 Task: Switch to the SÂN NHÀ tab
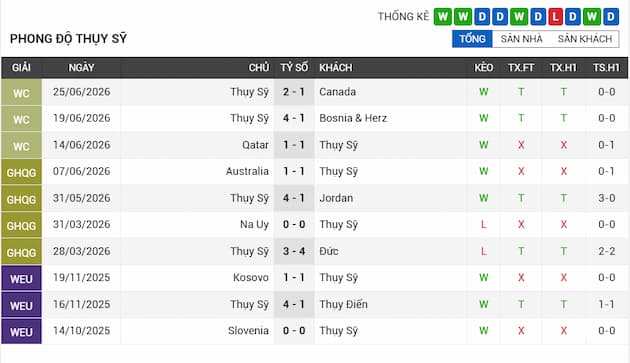[x=522, y=39]
